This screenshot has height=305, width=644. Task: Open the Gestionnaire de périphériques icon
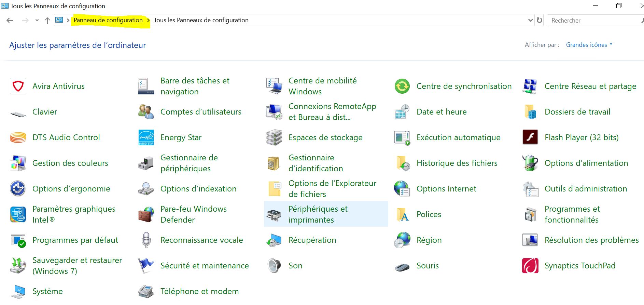pos(146,163)
